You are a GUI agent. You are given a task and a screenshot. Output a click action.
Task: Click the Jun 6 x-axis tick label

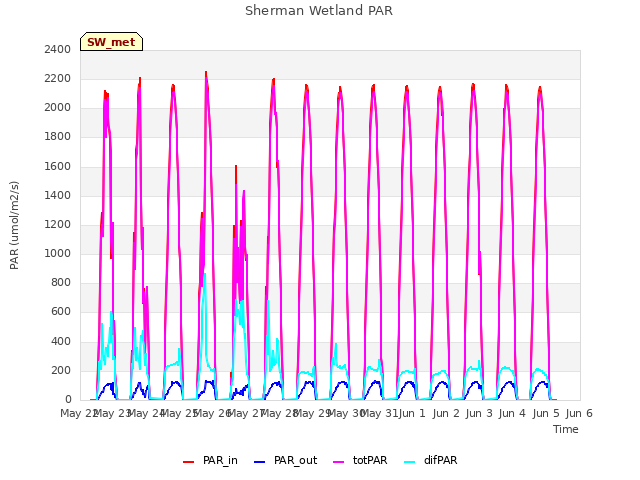click(x=579, y=413)
